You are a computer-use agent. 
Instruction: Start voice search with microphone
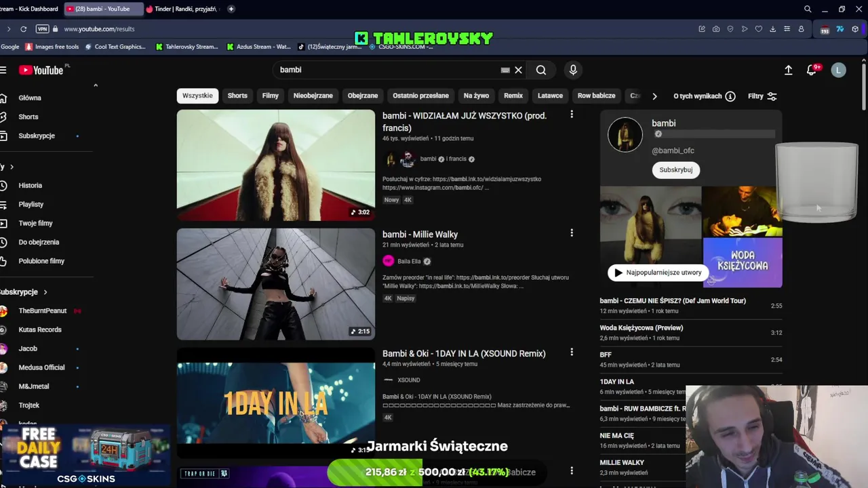pos(573,70)
